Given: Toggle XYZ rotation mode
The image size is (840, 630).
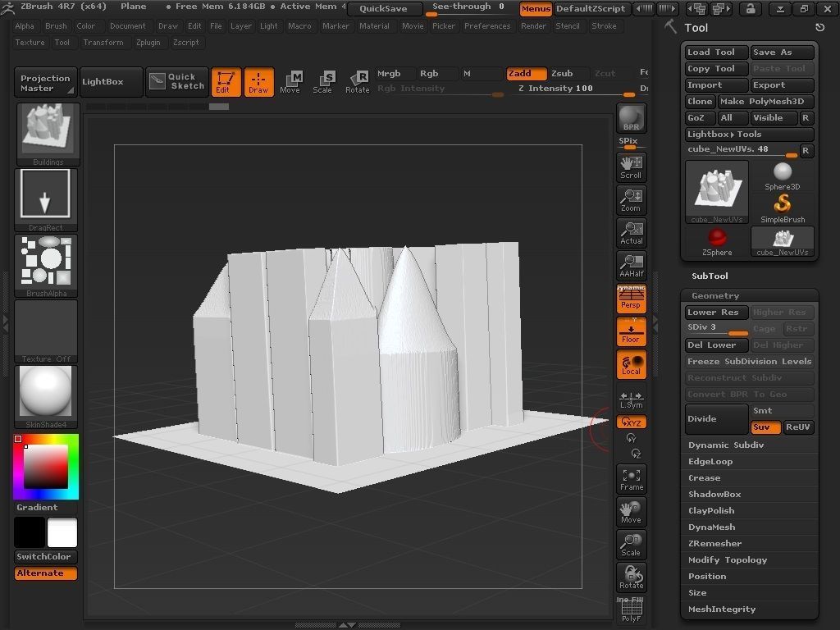Looking at the screenshot, I should [631, 422].
